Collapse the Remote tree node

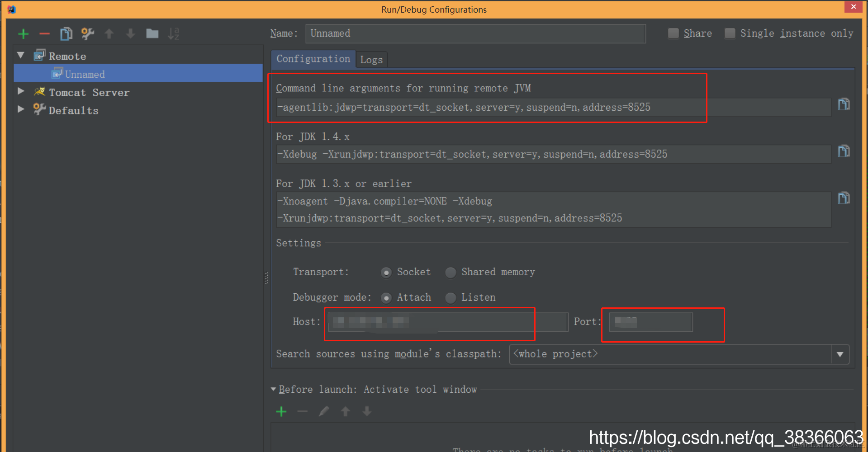(x=21, y=55)
